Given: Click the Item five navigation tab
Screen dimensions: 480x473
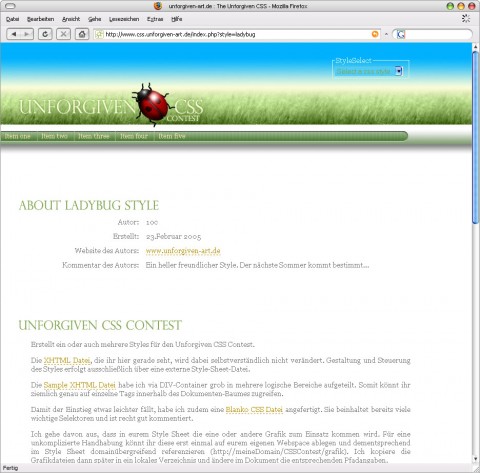Looking at the screenshot, I should point(172,136).
